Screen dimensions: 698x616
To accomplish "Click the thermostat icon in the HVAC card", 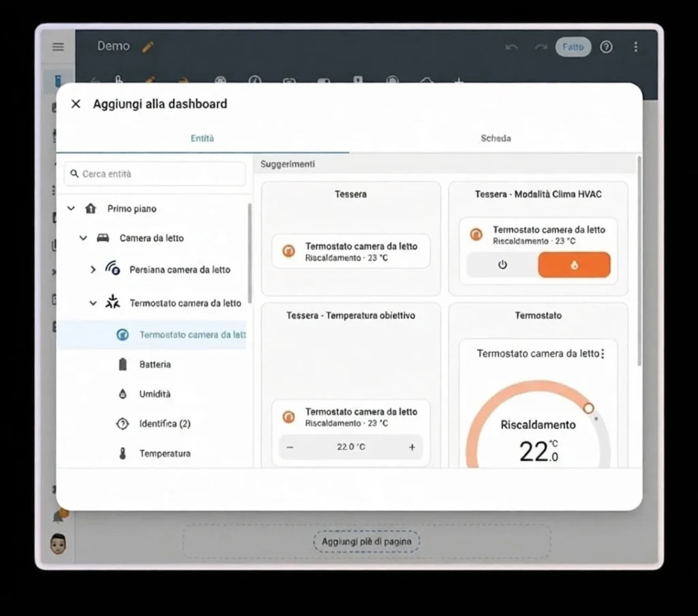I will coord(476,234).
